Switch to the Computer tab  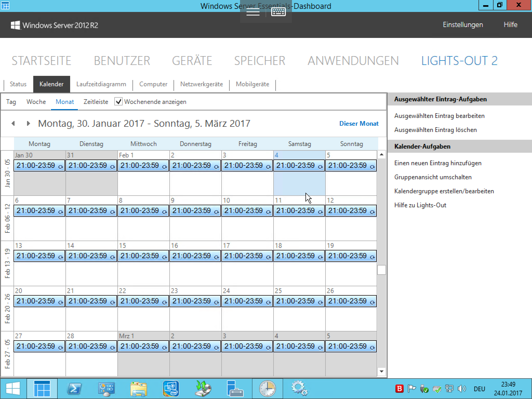pos(153,84)
